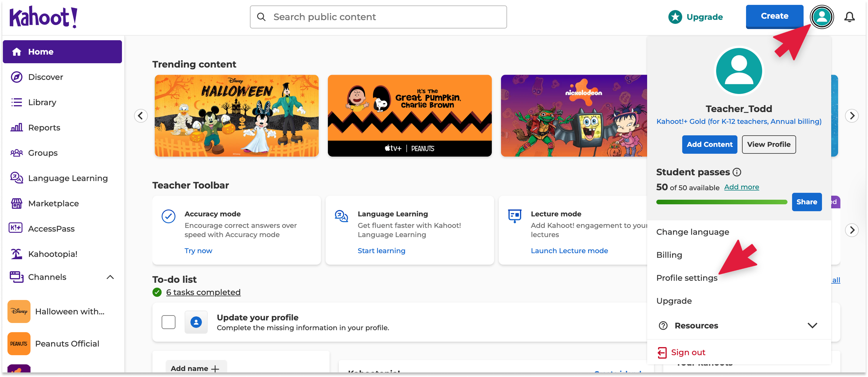
Task: Open Reports bar chart icon
Action: pos(16,128)
